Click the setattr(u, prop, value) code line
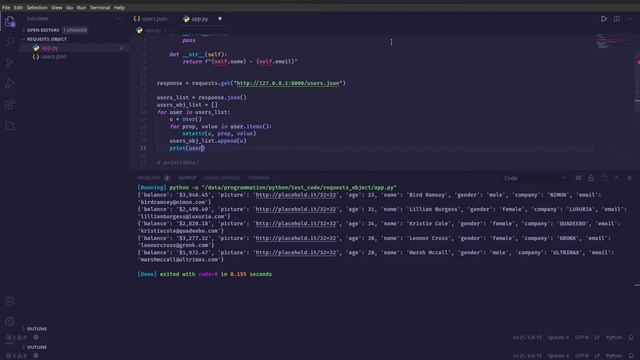The width and height of the screenshot is (640, 360). (219, 133)
